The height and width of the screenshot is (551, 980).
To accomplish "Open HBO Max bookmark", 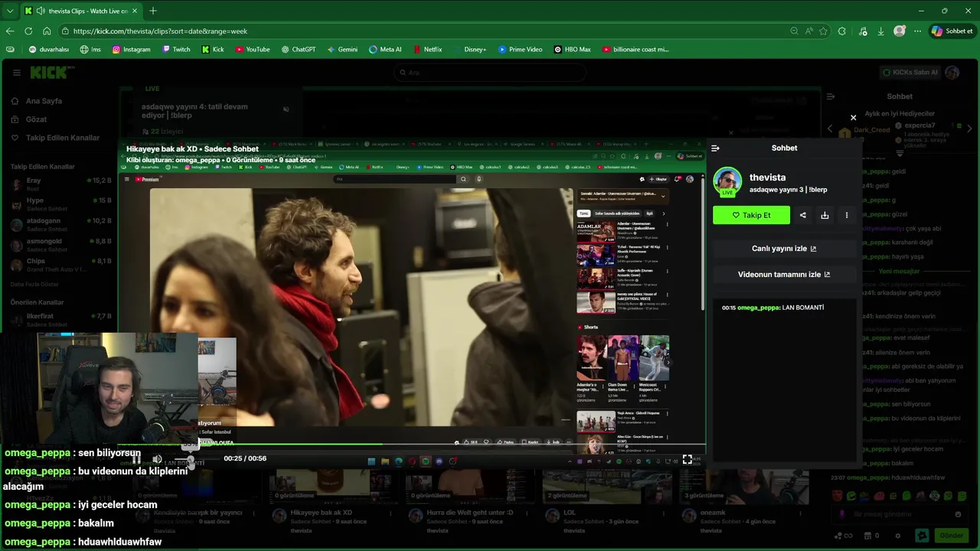I will tap(571, 50).
